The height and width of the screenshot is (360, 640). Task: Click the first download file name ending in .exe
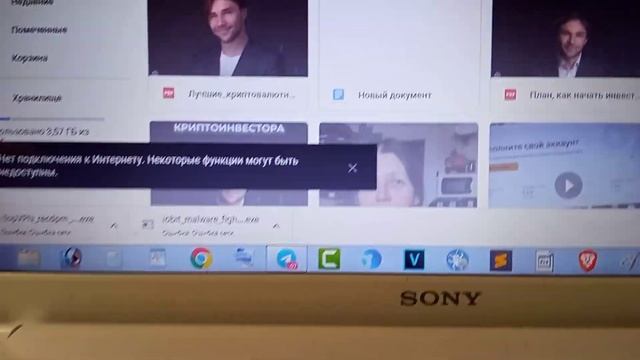48,219
